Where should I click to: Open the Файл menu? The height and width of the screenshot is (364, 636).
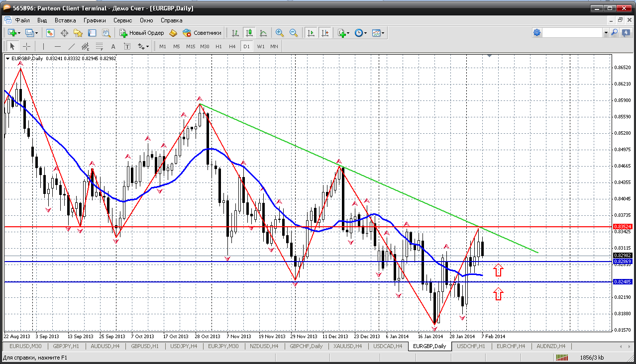coord(22,20)
